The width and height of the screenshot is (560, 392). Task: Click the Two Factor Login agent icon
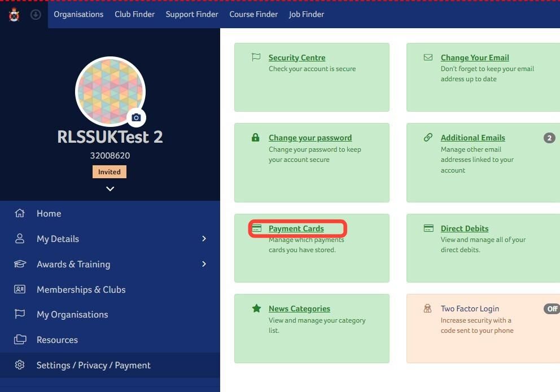(x=427, y=308)
